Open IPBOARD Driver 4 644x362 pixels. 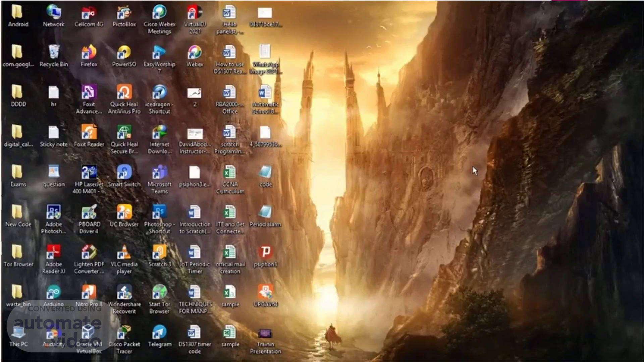(89, 219)
